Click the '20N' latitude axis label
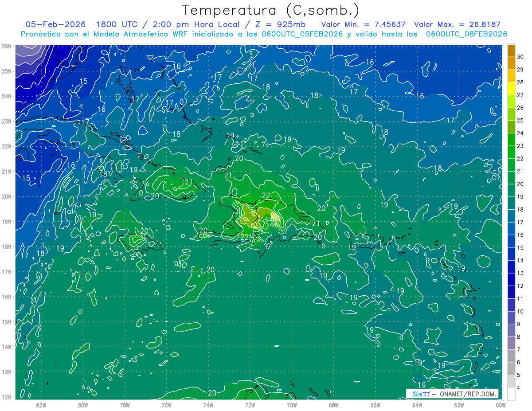 pyautogui.click(x=6, y=196)
